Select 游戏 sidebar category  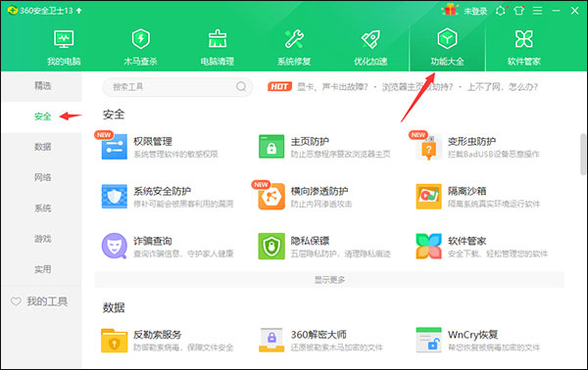pos(43,239)
